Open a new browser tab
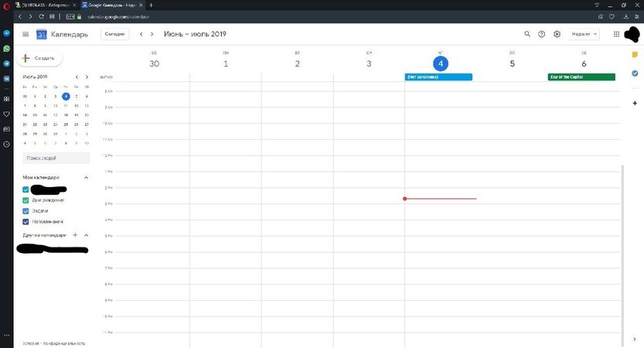 151,5
